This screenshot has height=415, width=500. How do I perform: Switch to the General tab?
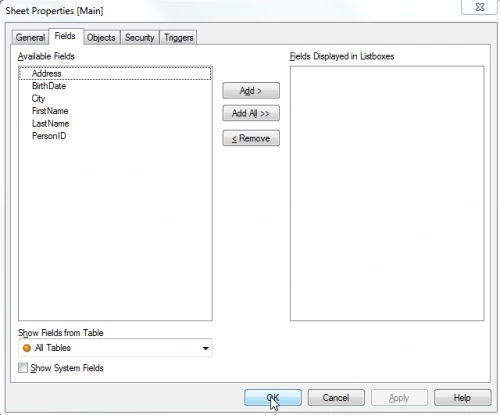pos(30,37)
